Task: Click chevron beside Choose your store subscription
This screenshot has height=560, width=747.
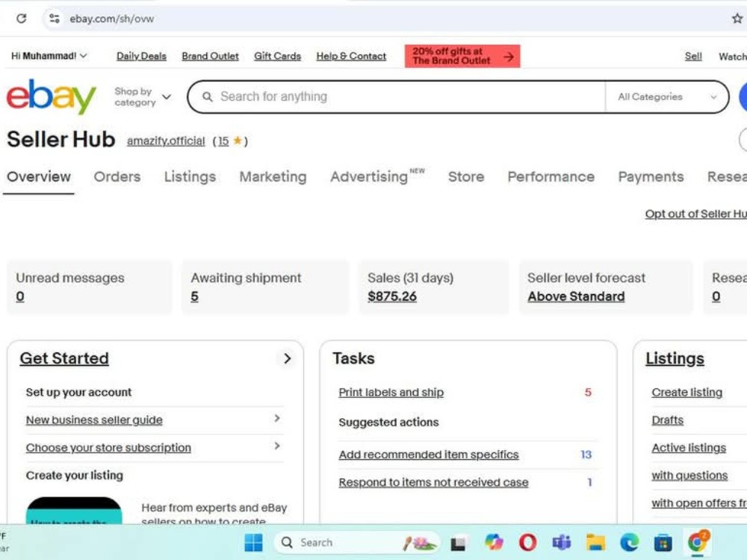Action: point(277,447)
